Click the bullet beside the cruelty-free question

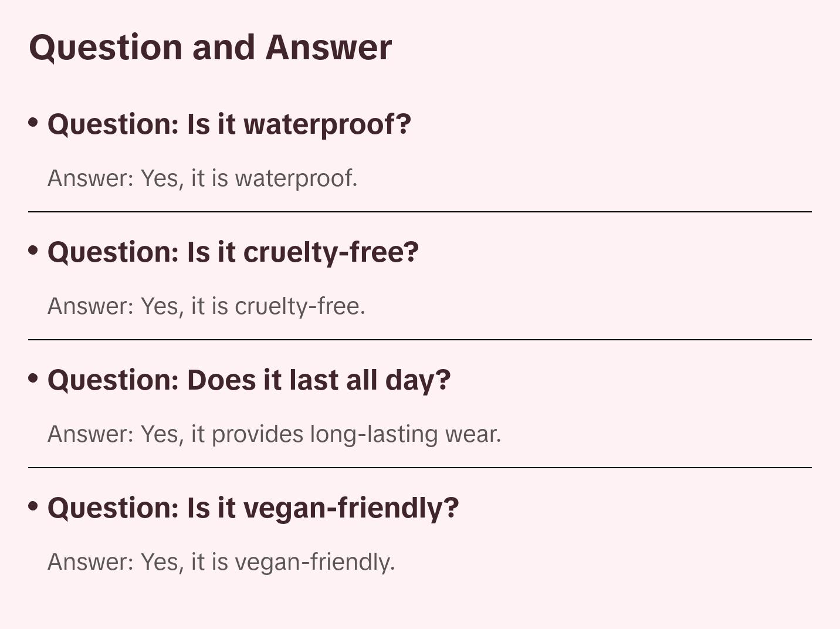33,250
